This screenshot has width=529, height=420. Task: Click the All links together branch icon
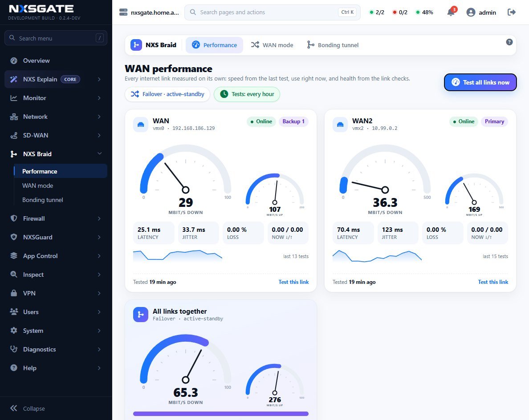(x=141, y=315)
